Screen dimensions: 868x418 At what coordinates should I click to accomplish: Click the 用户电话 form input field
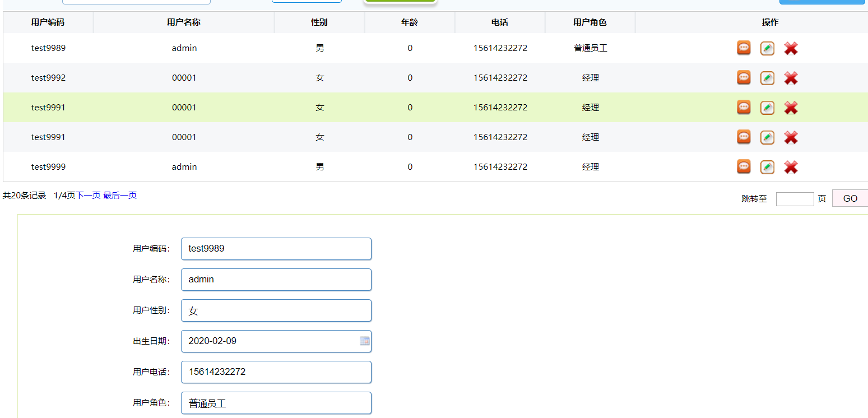click(x=276, y=372)
